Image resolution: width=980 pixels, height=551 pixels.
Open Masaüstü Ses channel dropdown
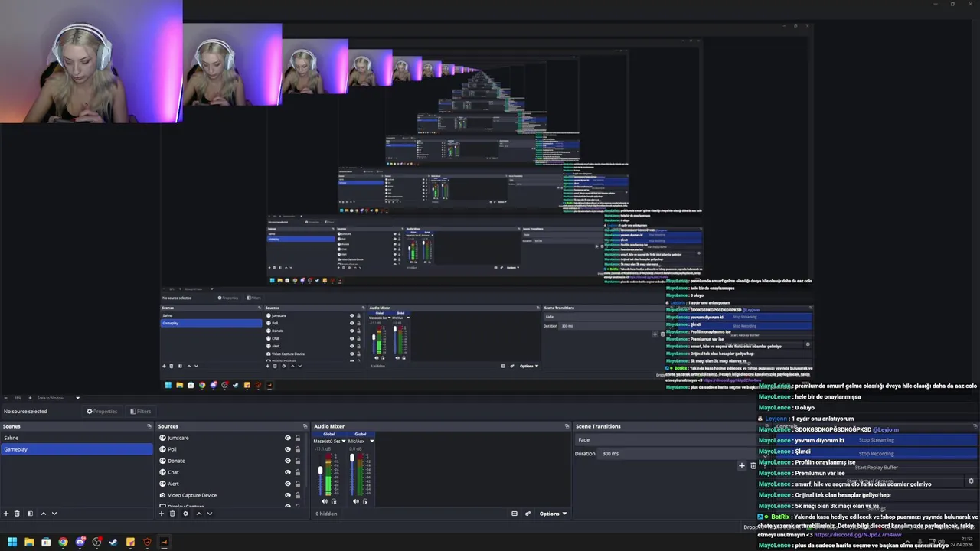[344, 441]
